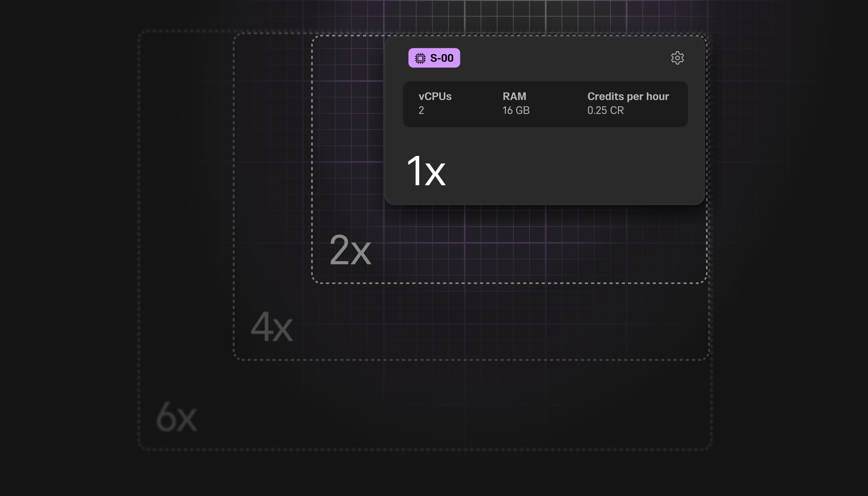Select the purple S-00 badge

pos(434,58)
